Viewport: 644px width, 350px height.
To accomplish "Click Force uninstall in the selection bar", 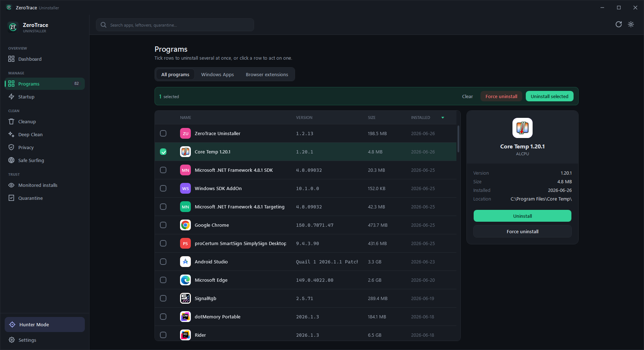I will pos(501,96).
